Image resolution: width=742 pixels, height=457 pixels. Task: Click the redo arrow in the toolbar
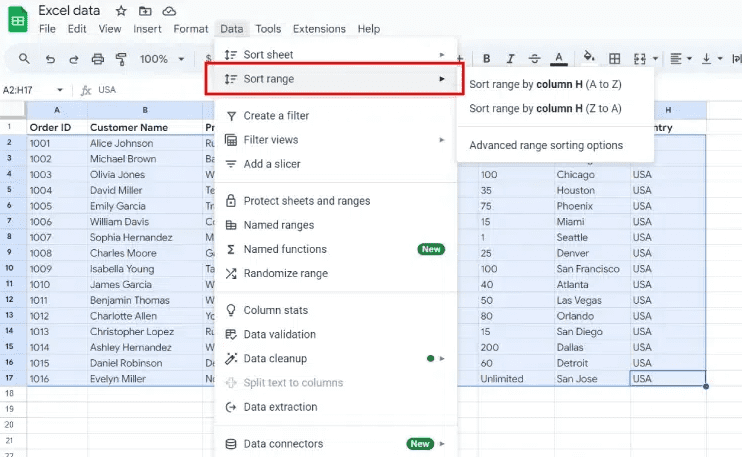[73, 59]
